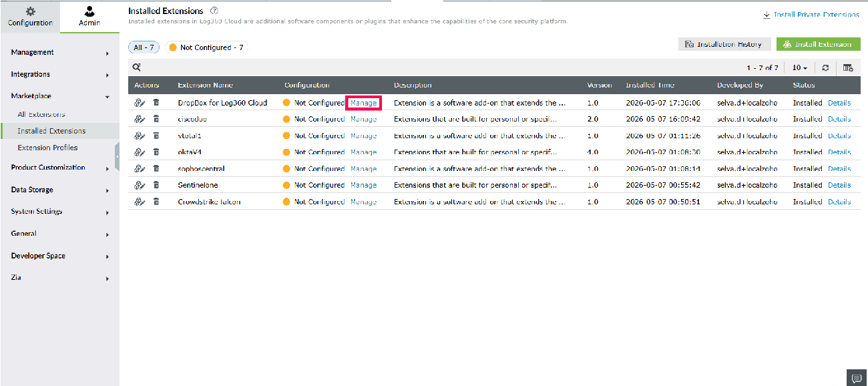Open help for Installed Extensions

(214, 11)
